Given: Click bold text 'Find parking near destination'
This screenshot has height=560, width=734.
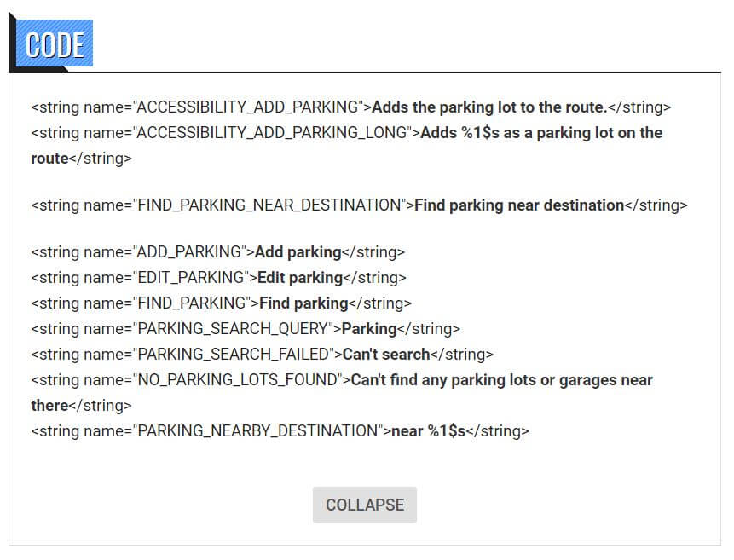Looking at the screenshot, I should click(519, 205).
